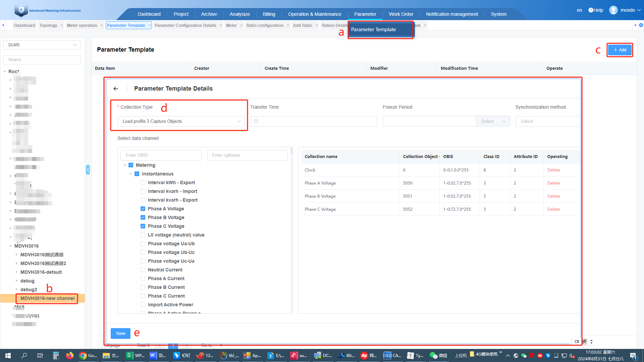This screenshot has height=362, width=644.
Task: Open the notification center icon
Action: [x=633, y=356]
